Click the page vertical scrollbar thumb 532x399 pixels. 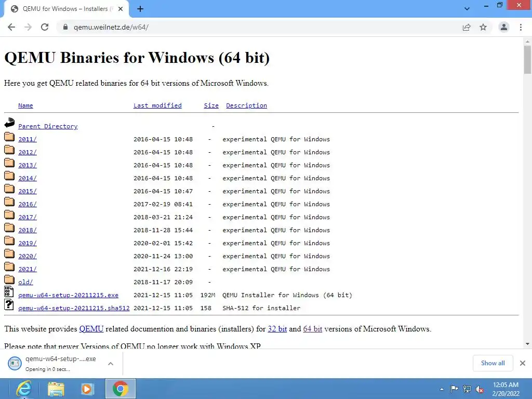527,59
